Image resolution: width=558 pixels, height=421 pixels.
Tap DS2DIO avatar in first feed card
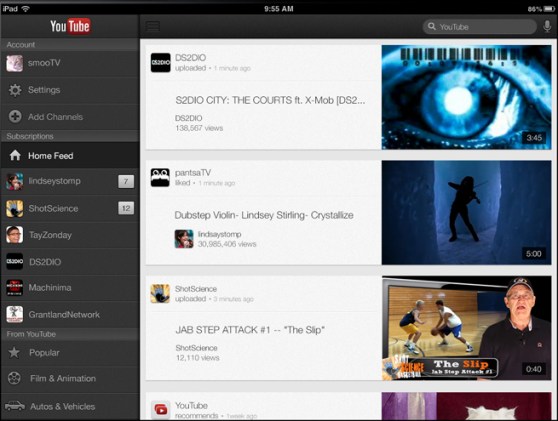160,63
